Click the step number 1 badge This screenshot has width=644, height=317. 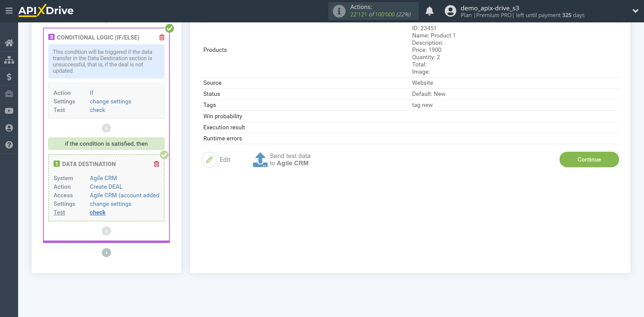click(x=57, y=164)
